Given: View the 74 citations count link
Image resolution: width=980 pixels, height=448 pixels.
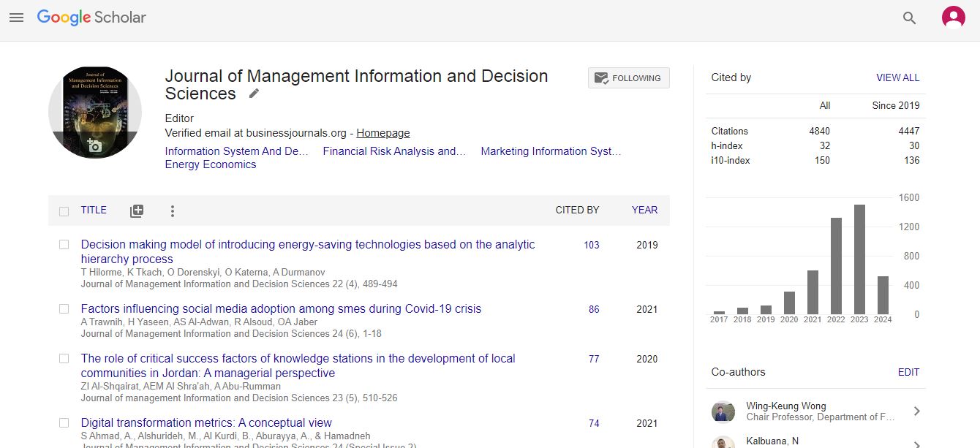Looking at the screenshot, I should (x=594, y=423).
